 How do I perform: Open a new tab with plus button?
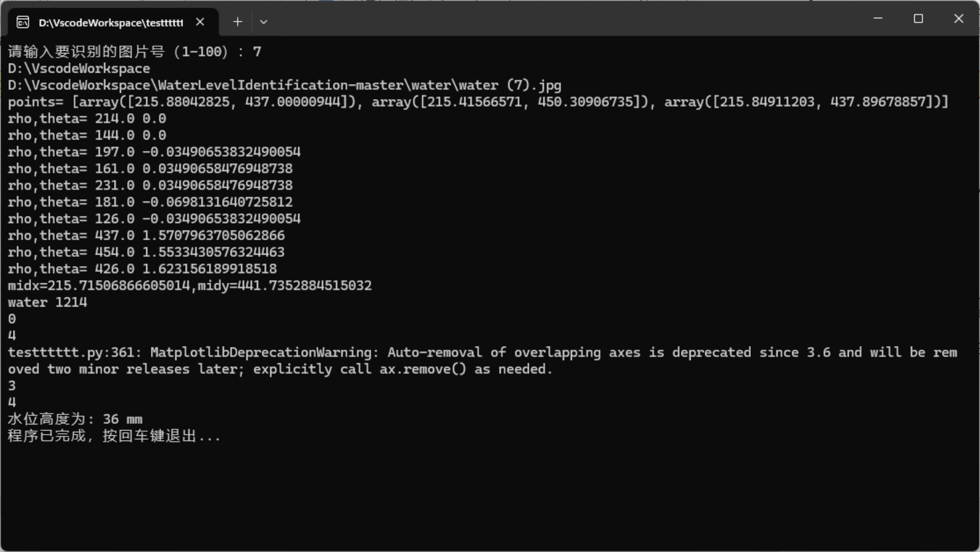click(x=237, y=22)
